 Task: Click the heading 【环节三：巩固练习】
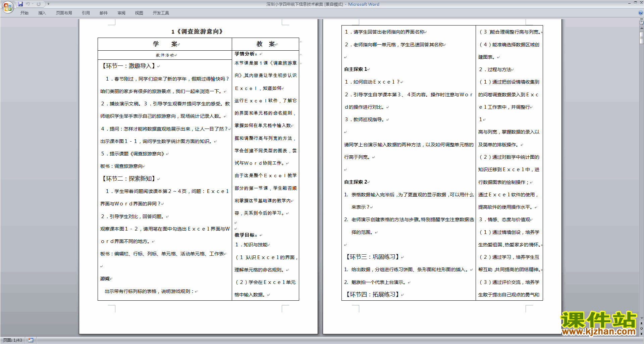pos(373,257)
